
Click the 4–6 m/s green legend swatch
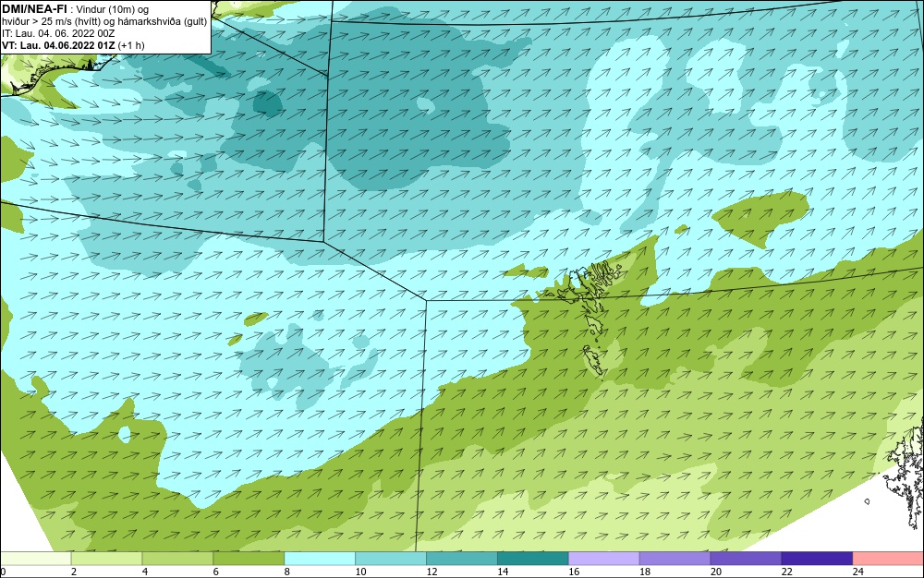(177, 559)
